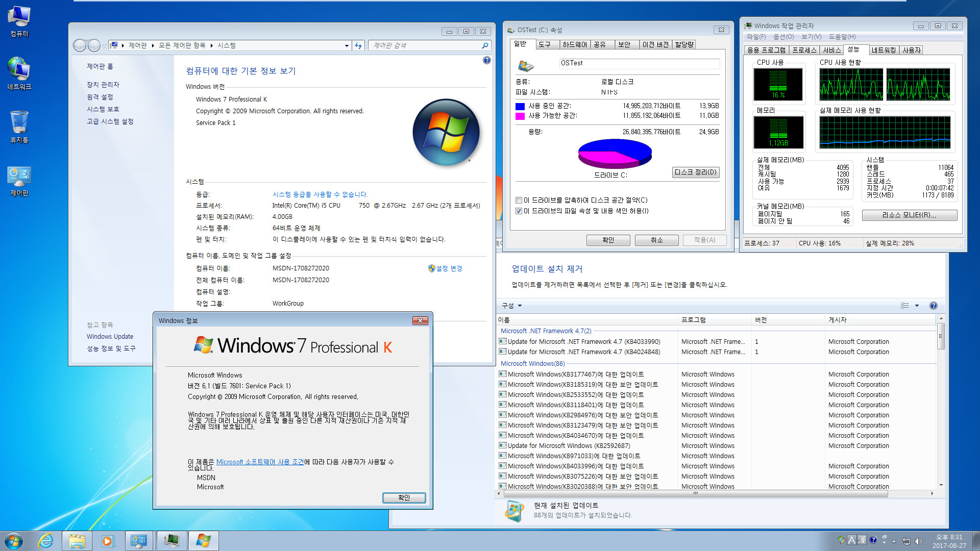Click 확인 in the Windows 정보 dialog
Viewport: 980px width, 551px height.
[x=404, y=497]
